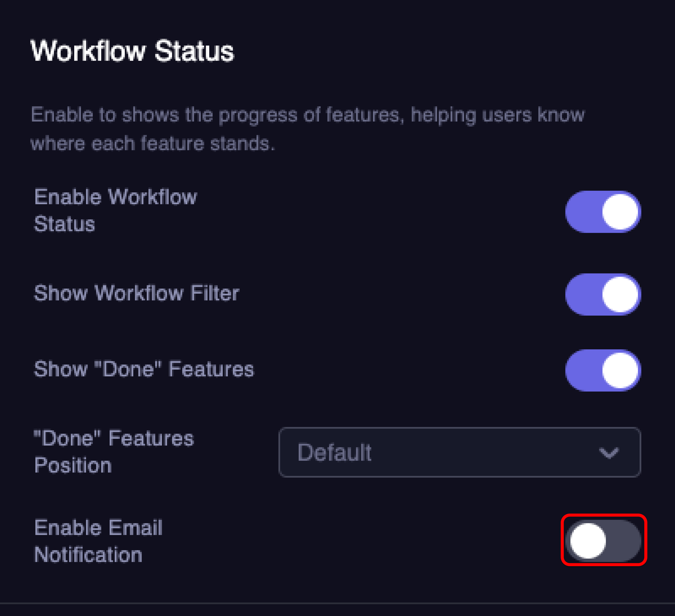Click the "Workflow Status" section heading
The image size is (675, 616).
click(132, 51)
